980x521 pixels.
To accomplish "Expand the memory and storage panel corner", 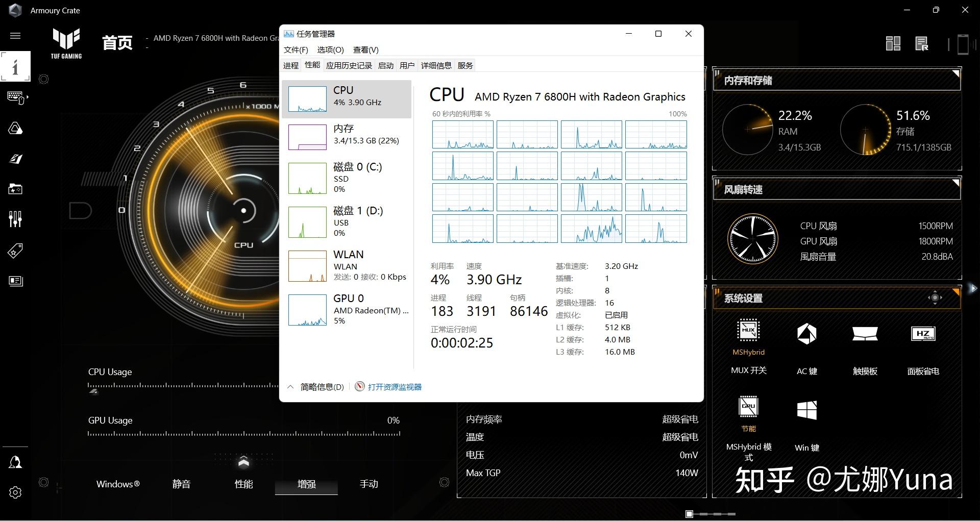I will (x=955, y=74).
